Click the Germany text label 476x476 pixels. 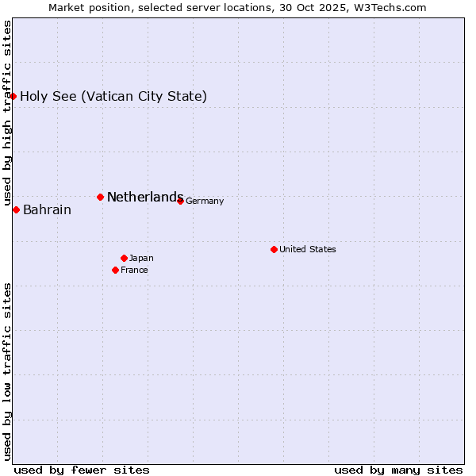205,202
